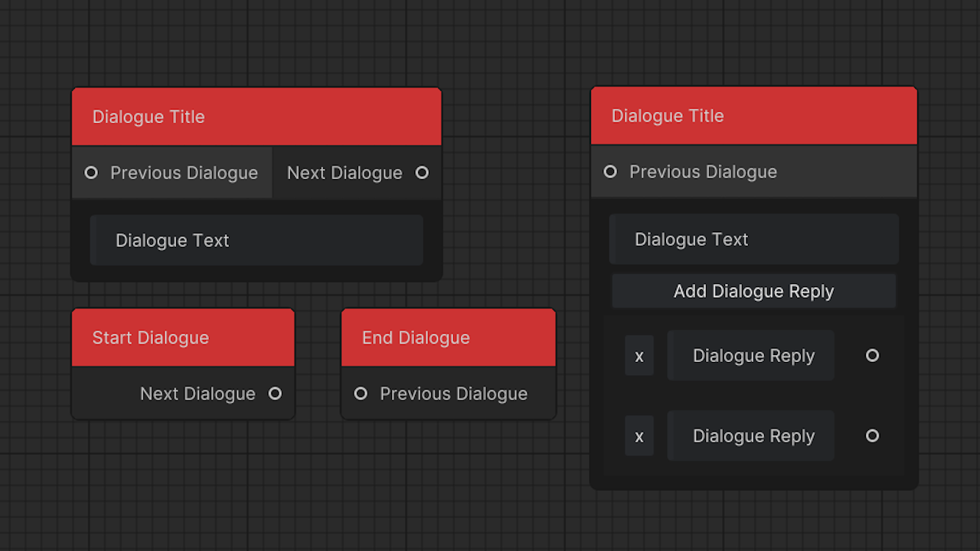The height and width of the screenshot is (551, 980).
Task: Select Dialogue Title header of the node with replies
Action: pyautogui.click(x=754, y=116)
